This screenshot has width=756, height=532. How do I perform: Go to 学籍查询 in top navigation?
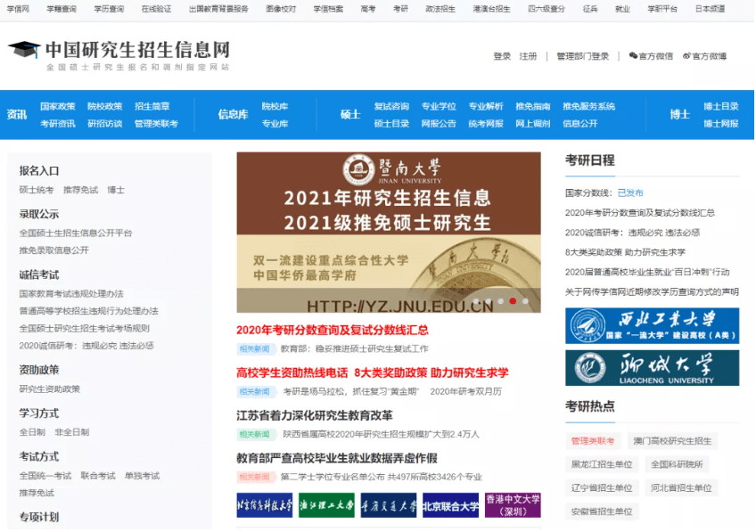pos(62,9)
